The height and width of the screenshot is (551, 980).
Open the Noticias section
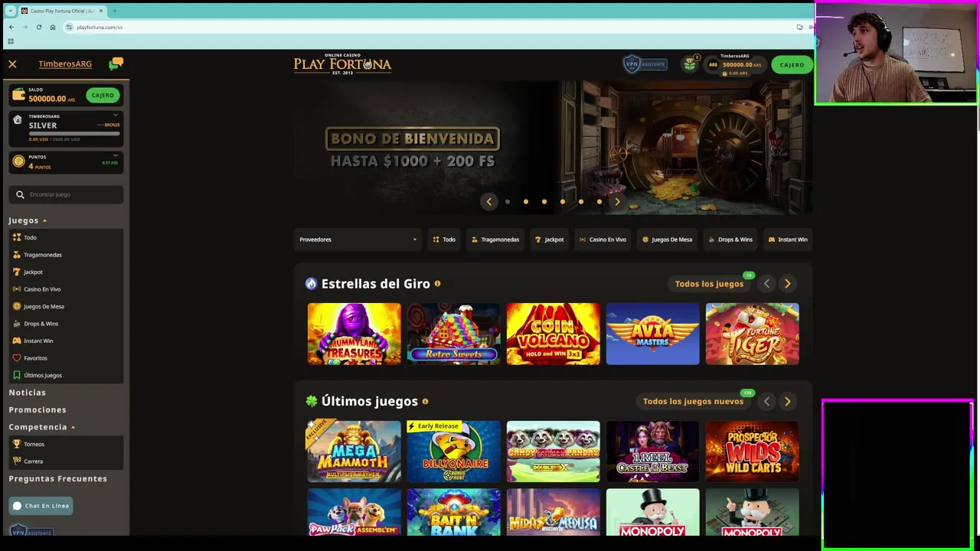[x=27, y=393]
